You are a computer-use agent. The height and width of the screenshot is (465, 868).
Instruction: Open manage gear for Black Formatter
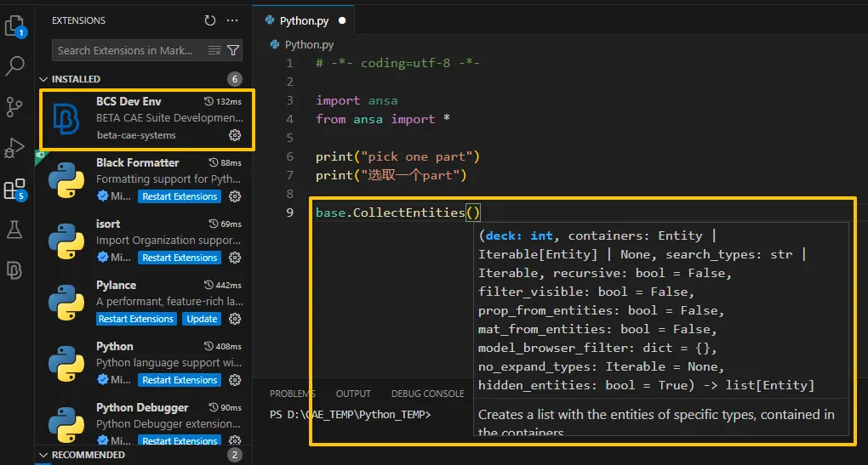[x=235, y=196]
